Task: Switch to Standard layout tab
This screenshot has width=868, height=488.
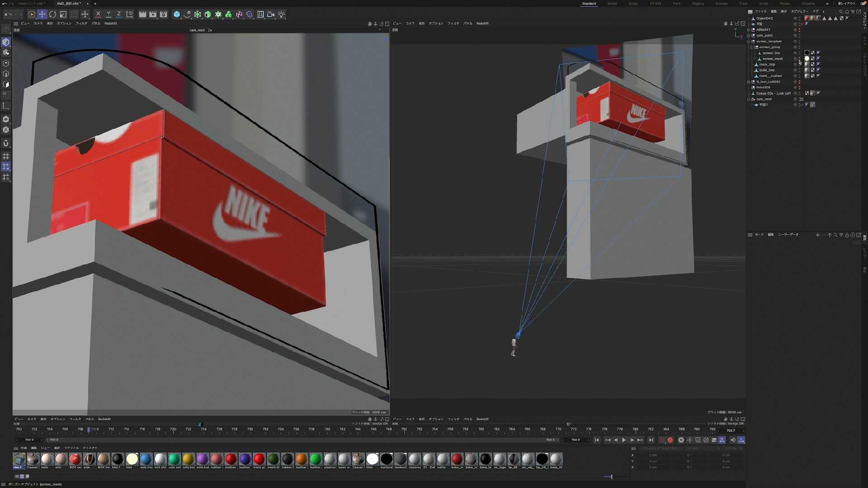Action: (x=589, y=4)
